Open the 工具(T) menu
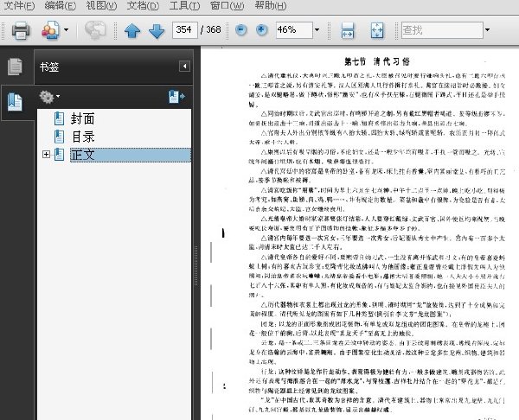This screenshot has width=519, height=420. pos(184,6)
